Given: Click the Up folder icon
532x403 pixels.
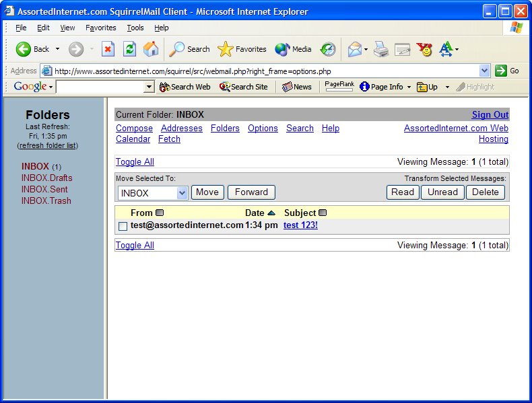Looking at the screenshot, I should (x=422, y=87).
